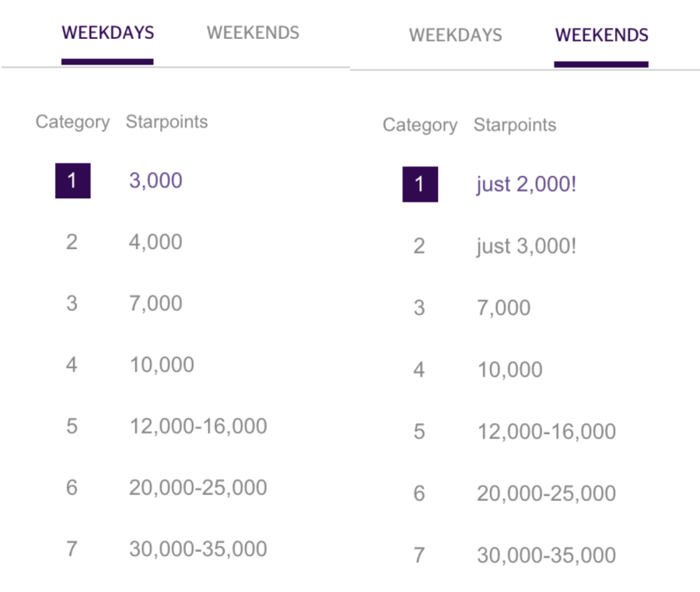Select Weekdays tab in the right panel
Image resolution: width=700 pixels, height=592 pixels.
456,36
